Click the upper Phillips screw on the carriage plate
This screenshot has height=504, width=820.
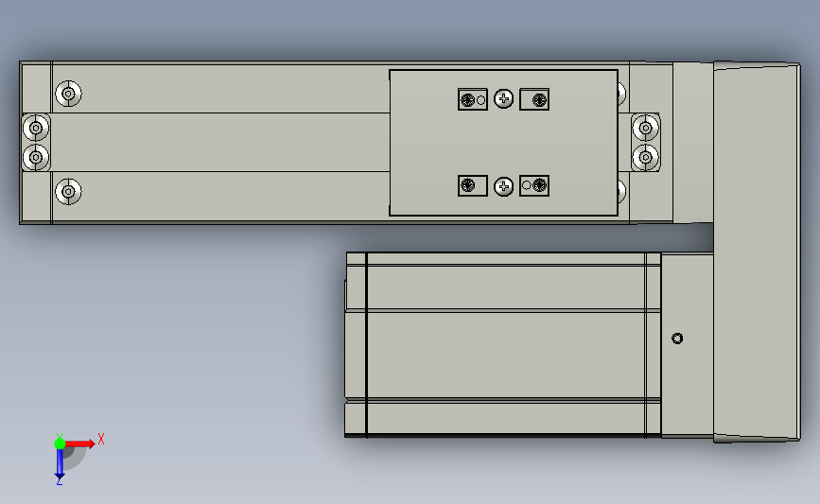click(x=503, y=98)
